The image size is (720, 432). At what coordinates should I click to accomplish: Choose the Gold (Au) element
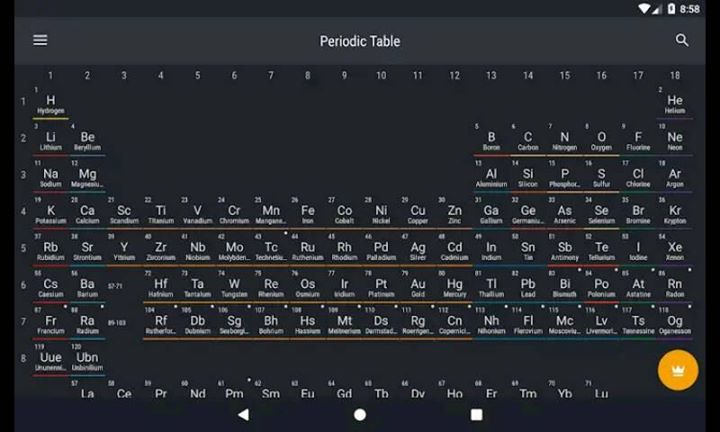[418, 287]
